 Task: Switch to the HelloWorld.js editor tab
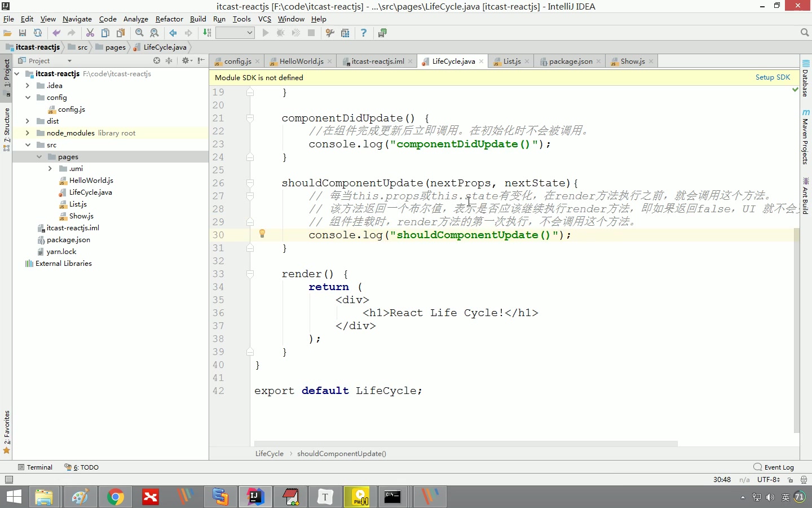pos(301,61)
